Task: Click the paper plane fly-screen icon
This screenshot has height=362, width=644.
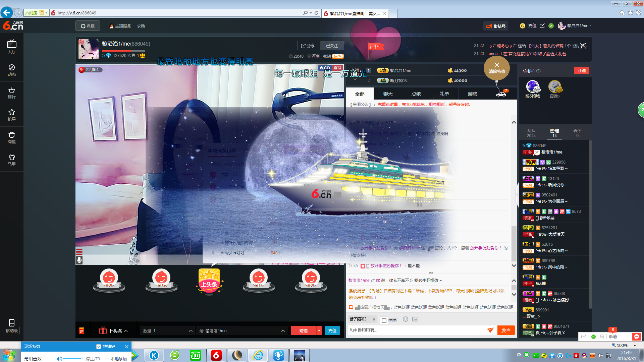Action: click(490, 330)
